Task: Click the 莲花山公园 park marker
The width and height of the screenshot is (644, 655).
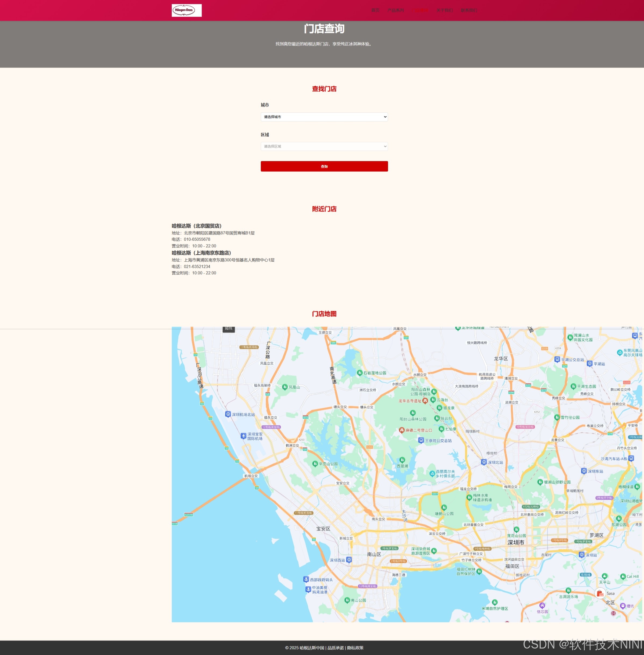Action: [516, 529]
